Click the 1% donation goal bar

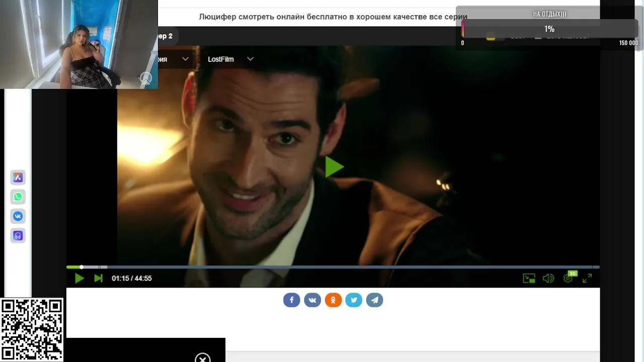click(549, 29)
